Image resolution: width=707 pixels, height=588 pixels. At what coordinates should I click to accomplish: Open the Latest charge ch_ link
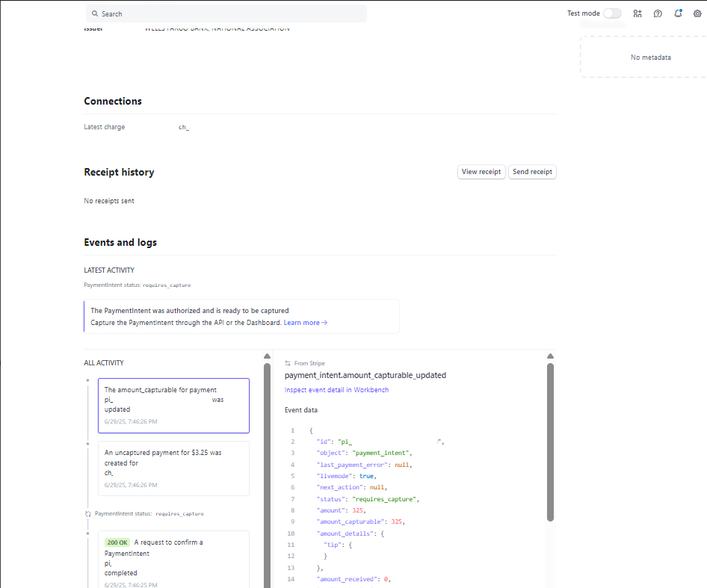184,128
